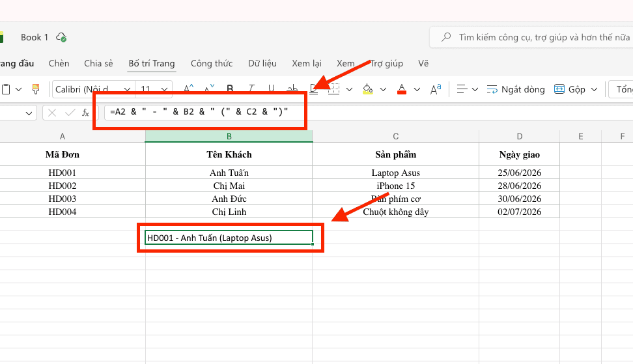Switch to the Bố trí Trang tab
The height and width of the screenshot is (364, 633).
[152, 63]
